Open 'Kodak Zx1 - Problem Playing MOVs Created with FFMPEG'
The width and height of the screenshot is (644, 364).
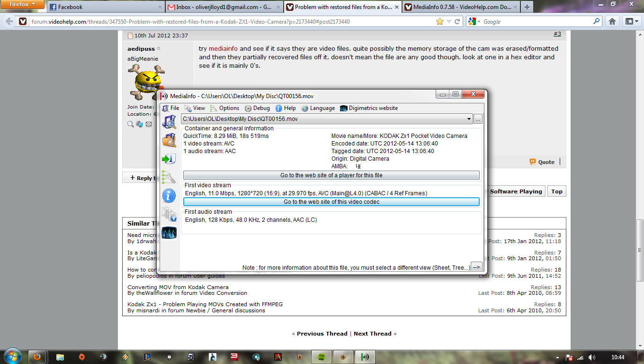(205, 304)
